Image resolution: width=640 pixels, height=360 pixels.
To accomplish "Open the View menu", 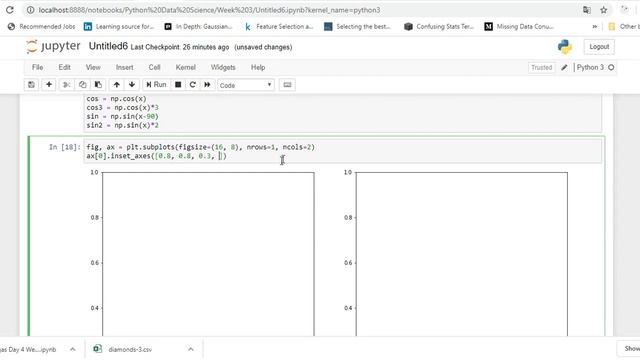I will pyautogui.click(x=93, y=67).
